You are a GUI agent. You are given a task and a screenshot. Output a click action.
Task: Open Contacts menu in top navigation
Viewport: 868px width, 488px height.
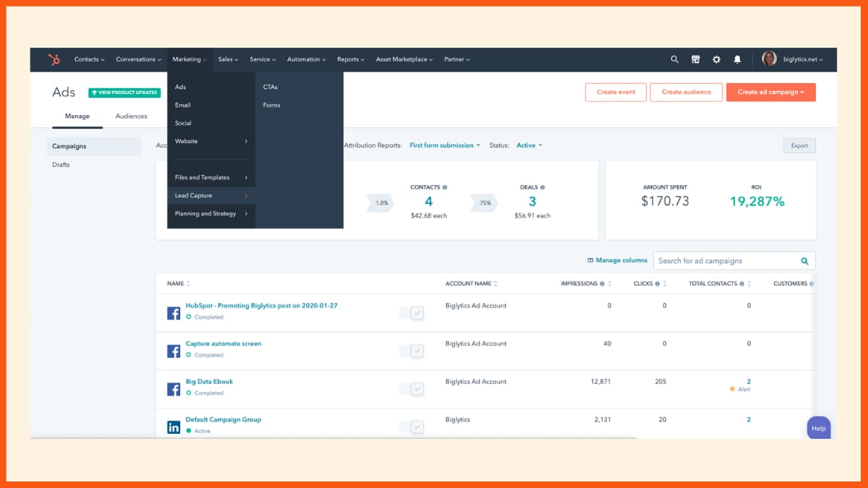(x=90, y=59)
